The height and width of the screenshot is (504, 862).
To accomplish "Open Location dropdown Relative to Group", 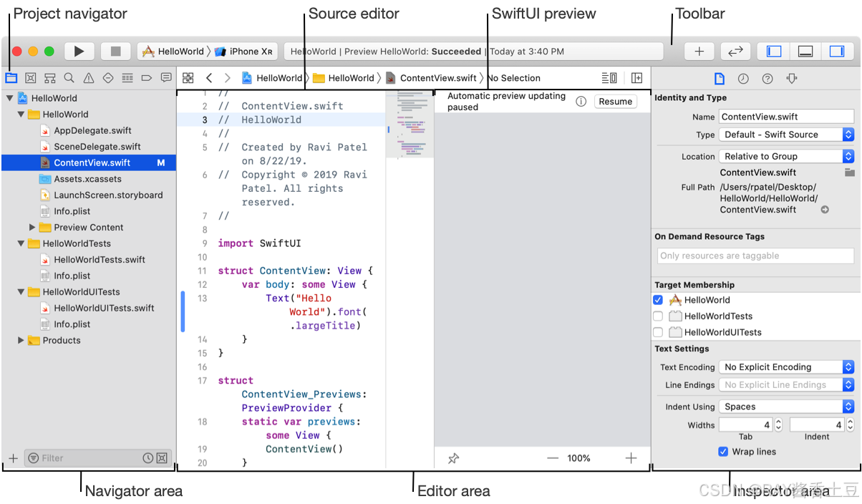I will pos(786,156).
